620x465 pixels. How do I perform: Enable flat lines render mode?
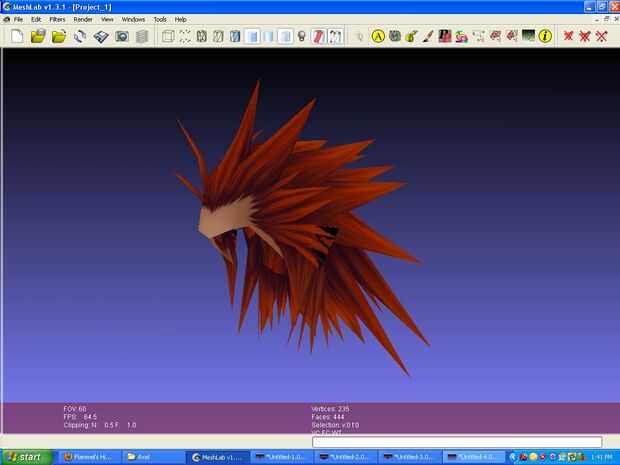click(x=235, y=37)
